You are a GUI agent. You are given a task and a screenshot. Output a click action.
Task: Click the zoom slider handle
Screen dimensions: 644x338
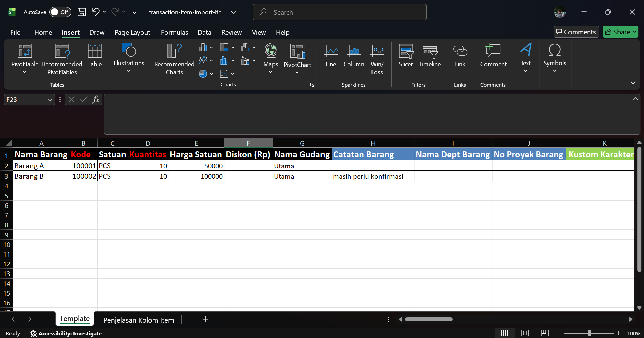[589, 333]
